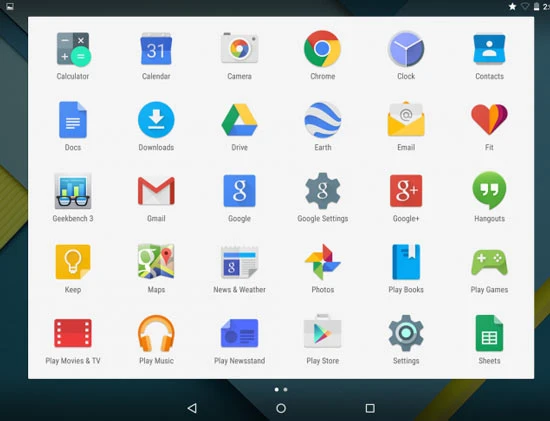Tap the Wi-Fi status icon
Screen dimensions: 550x421
point(525,6)
